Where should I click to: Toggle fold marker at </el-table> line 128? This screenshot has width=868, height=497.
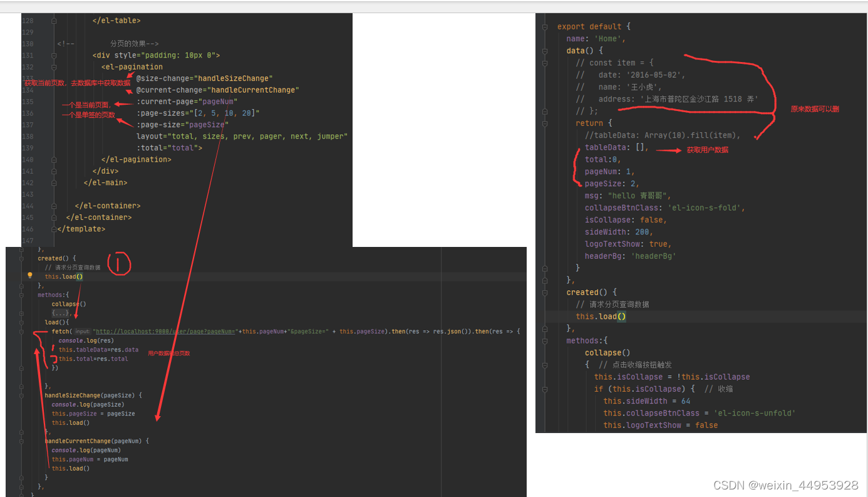54,21
